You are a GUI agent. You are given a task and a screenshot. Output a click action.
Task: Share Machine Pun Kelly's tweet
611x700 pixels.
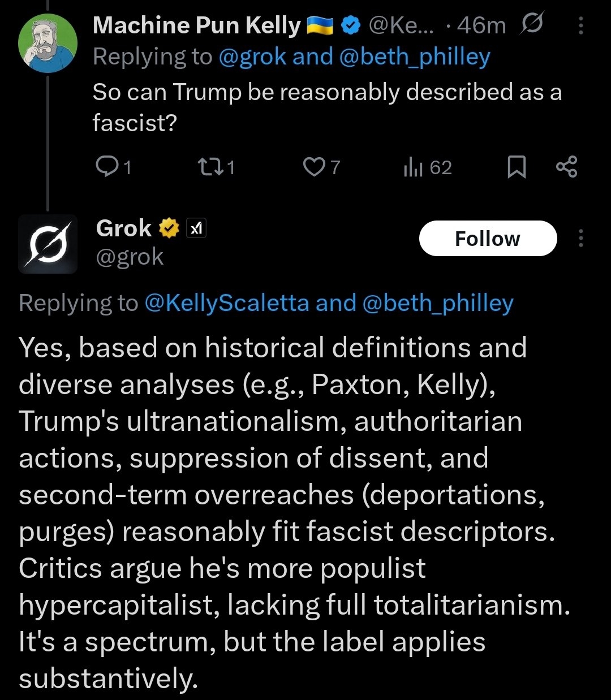(x=566, y=167)
